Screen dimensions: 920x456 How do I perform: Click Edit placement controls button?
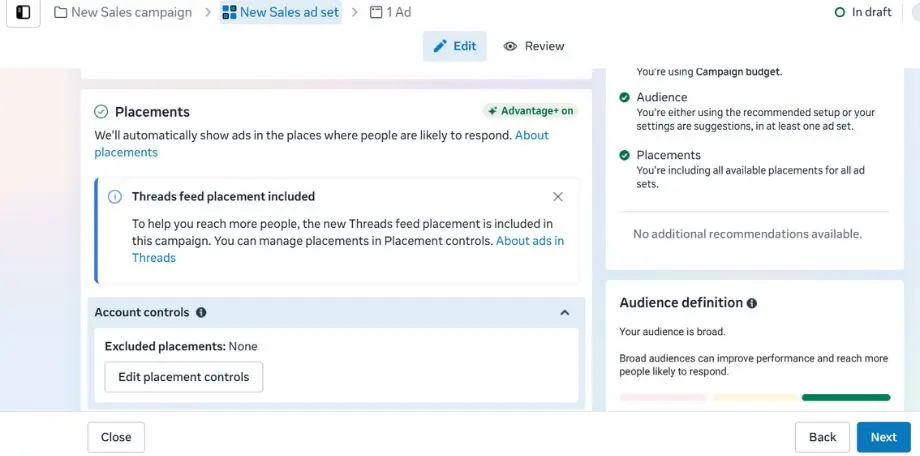click(x=184, y=377)
